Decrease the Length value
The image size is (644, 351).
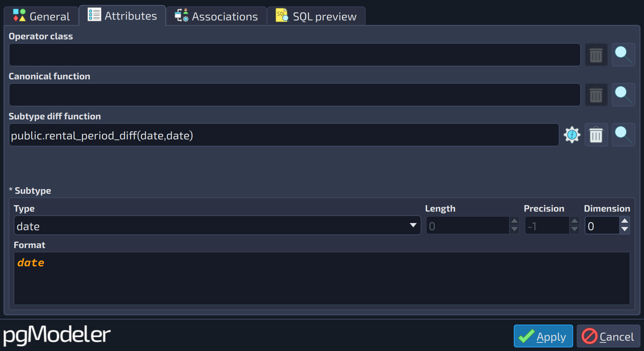click(514, 229)
